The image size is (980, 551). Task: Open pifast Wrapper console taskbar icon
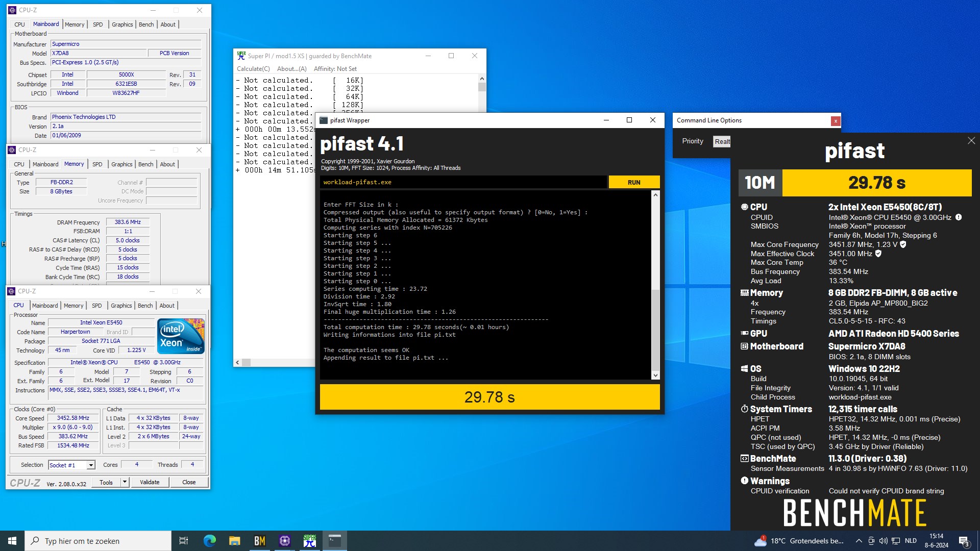[334, 541]
